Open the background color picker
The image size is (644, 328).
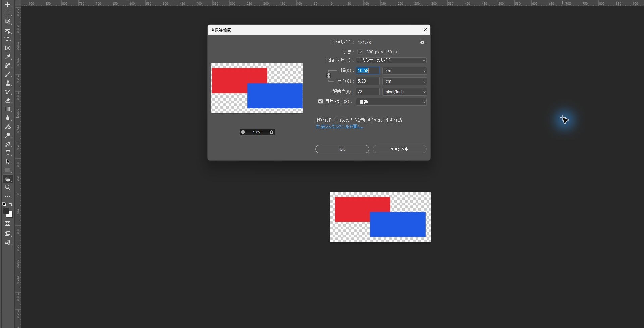coord(11,215)
